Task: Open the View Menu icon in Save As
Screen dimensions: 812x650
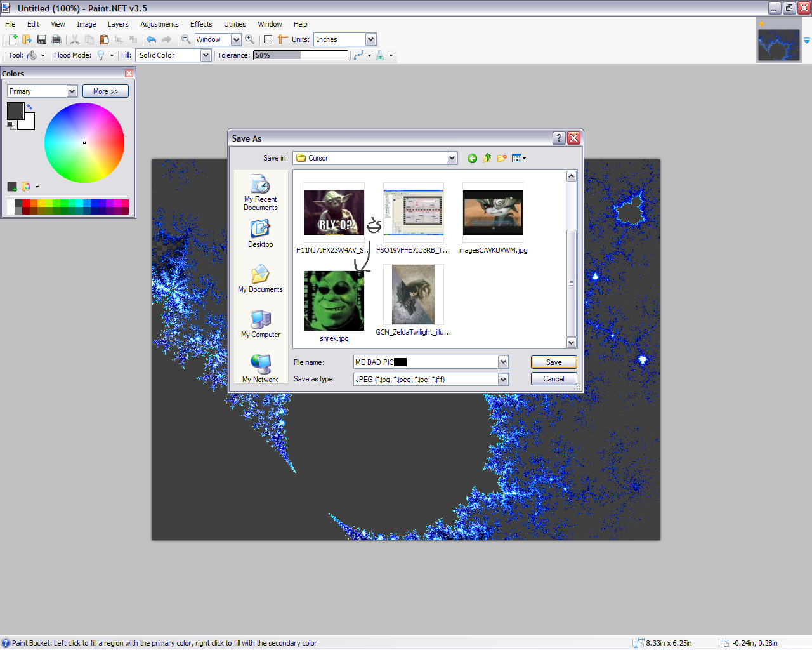Action: 518,158
